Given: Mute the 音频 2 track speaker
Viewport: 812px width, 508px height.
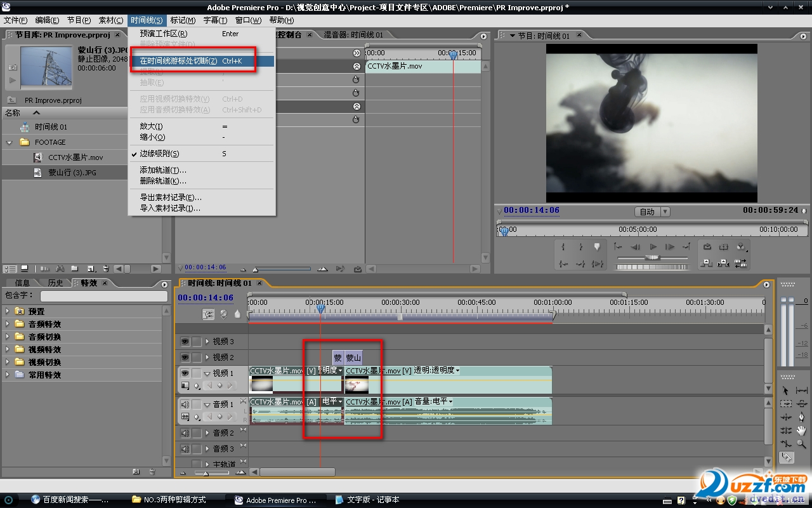Looking at the screenshot, I should tap(185, 433).
